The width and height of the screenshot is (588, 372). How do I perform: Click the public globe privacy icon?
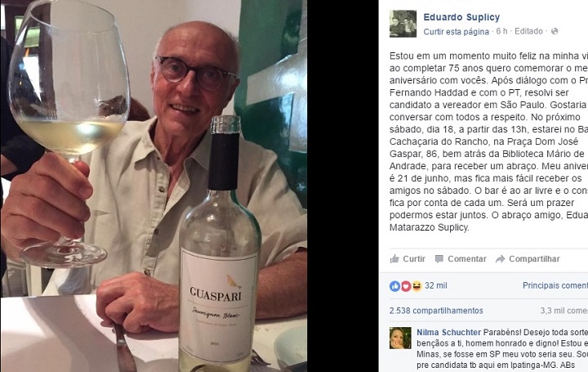pyautogui.click(x=555, y=32)
